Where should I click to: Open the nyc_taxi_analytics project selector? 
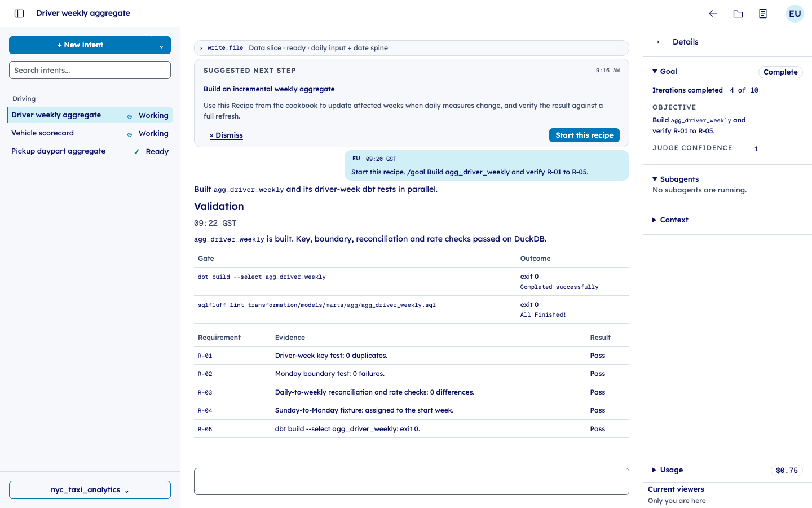(90, 490)
